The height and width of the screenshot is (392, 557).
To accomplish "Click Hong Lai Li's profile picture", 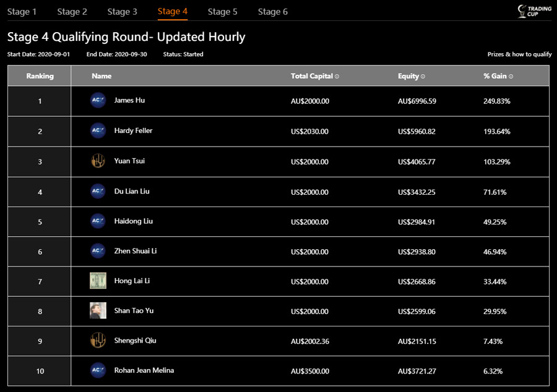I will (98, 281).
